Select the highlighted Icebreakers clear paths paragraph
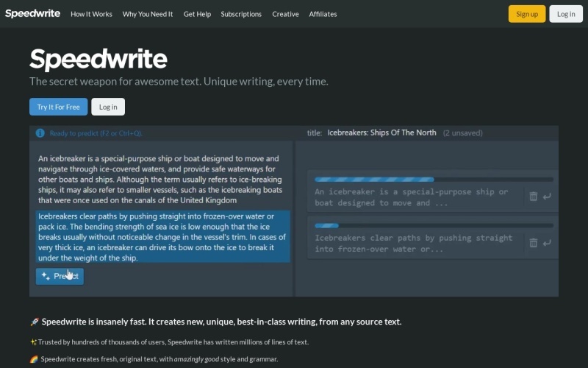Image resolution: width=588 pixels, height=368 pixels. point(162,236)
